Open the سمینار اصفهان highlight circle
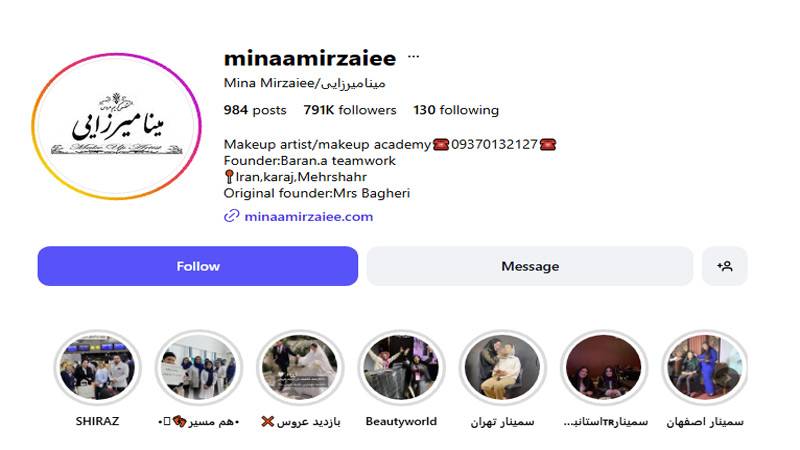The width and height of the screenshot is (800, 450). pos(705,367)
